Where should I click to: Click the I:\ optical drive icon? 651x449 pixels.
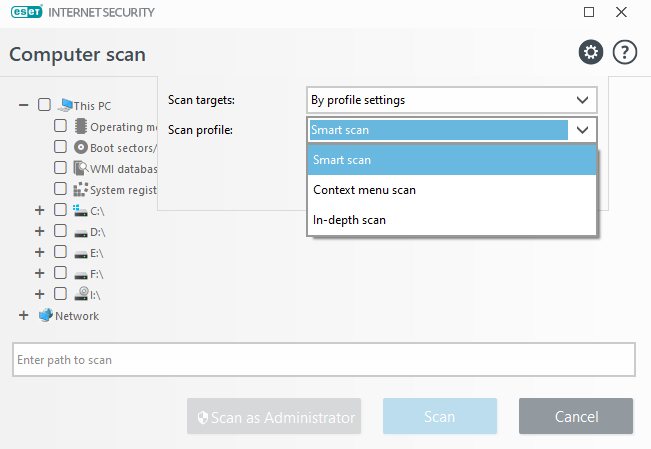(x=81, y=293)
